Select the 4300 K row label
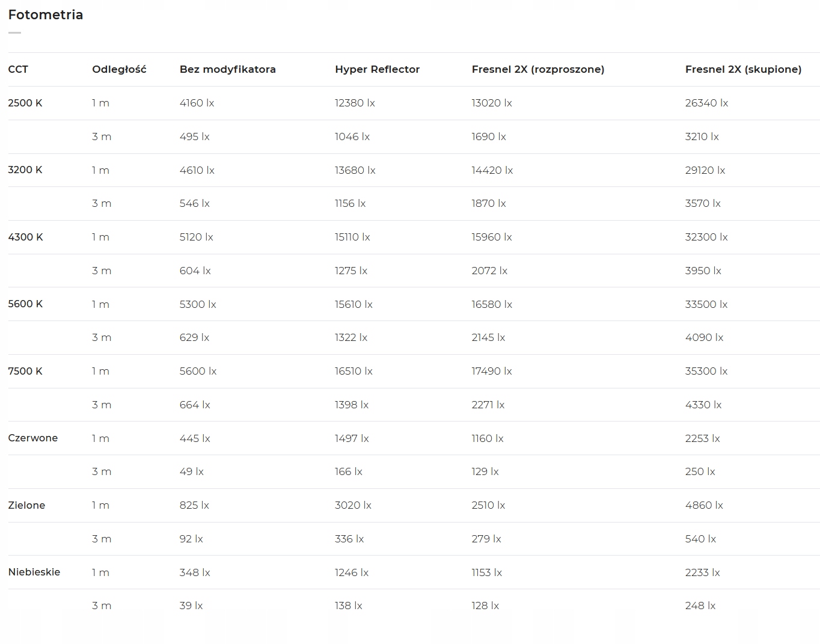This screenshot has width=820, height=644. pos(25,237)
